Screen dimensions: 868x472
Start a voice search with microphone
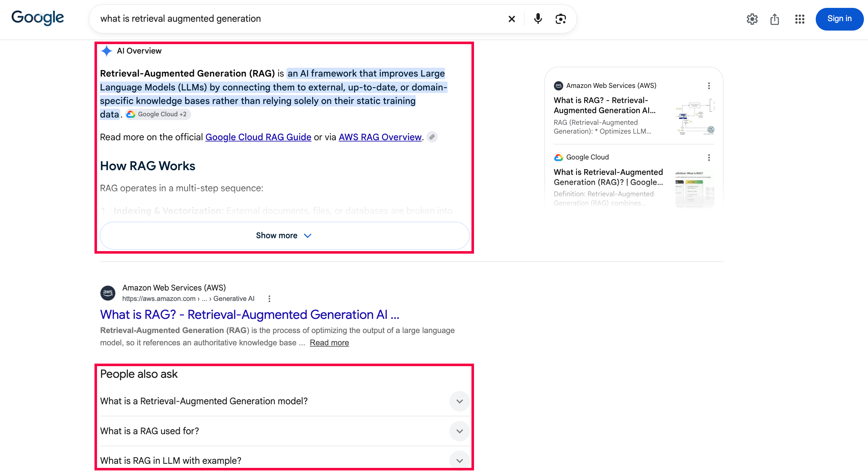pyautogui.click(x=538, y=19)
